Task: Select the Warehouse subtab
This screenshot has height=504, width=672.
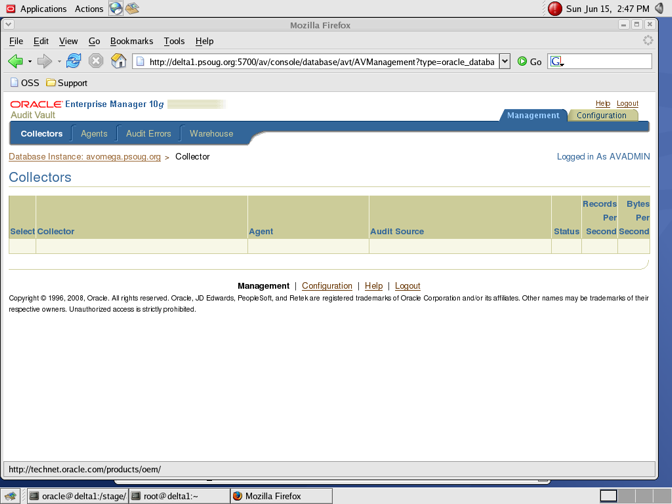Action: coord(211,134)
